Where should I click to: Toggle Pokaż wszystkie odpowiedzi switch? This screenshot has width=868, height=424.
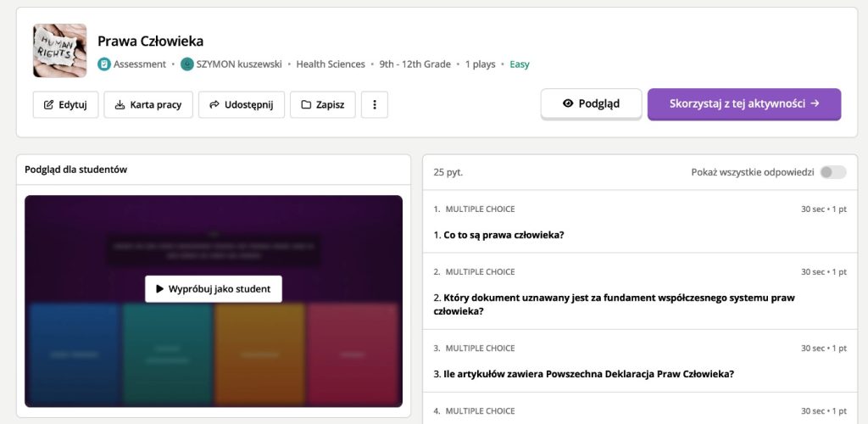tap(832, 172)
